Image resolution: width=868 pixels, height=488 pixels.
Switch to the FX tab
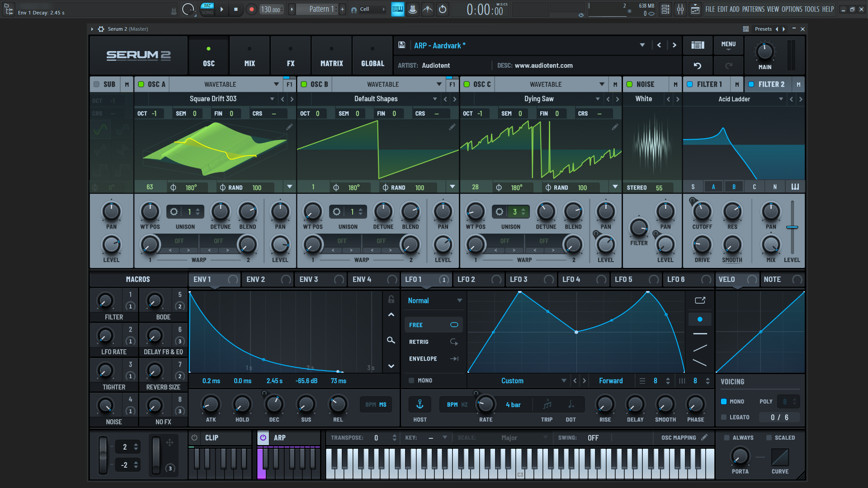pos(291,56)
